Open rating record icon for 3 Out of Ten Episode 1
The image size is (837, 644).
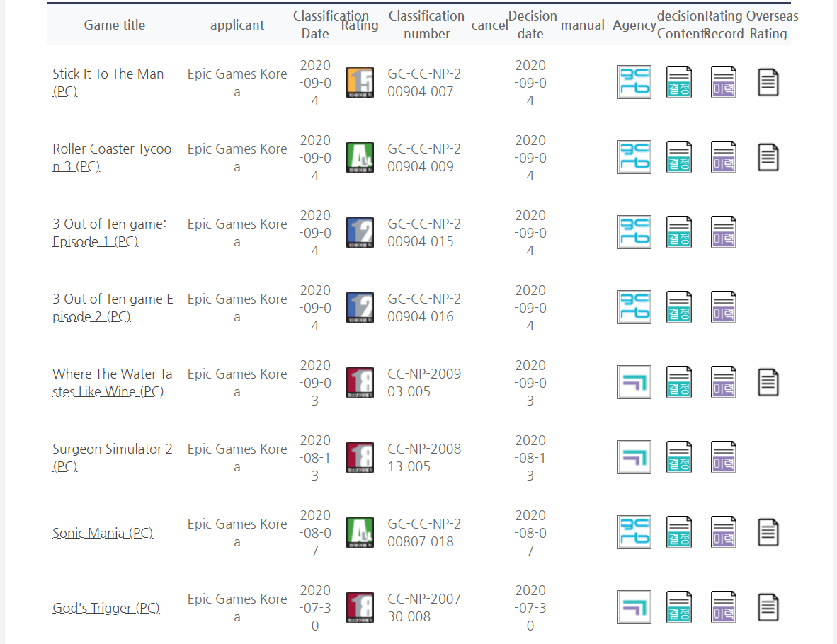724,233
